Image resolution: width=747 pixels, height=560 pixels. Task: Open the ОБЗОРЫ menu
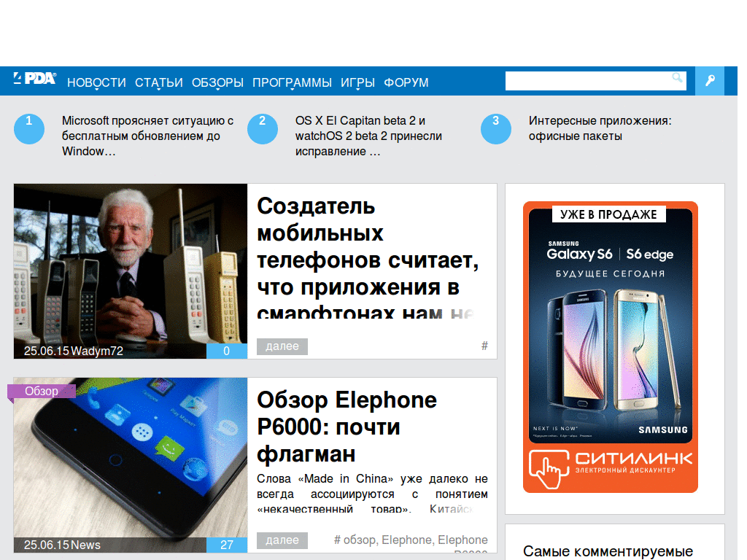pyautogui.click(x=217, y=82)
